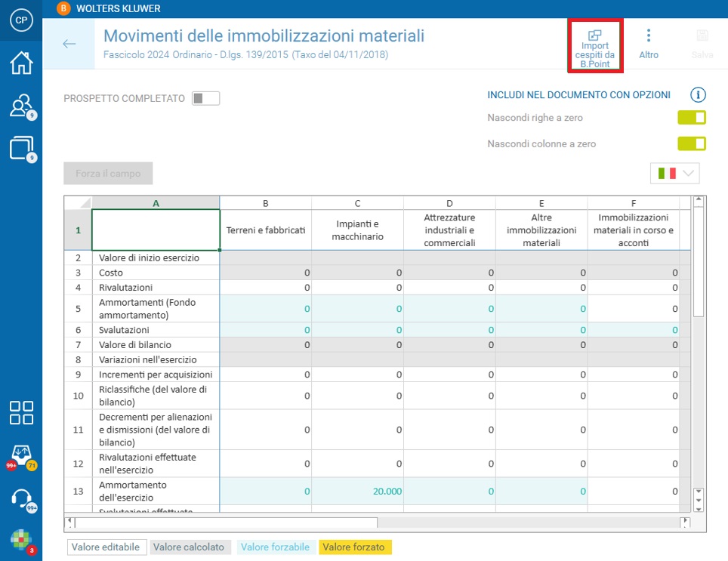Open the Altro three-dot menu
Image resolution: width=728 pixels, height=561 pixels.
(x=649, y=45)
